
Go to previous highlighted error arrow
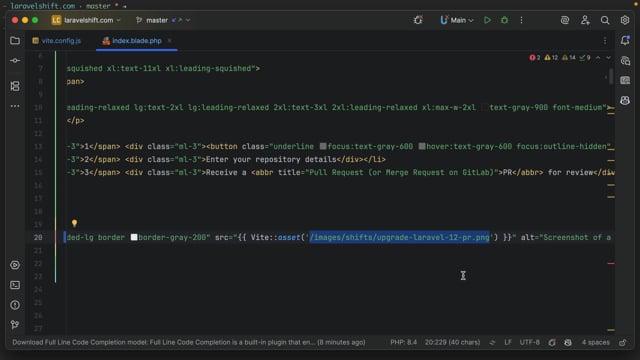click(598, 58)
